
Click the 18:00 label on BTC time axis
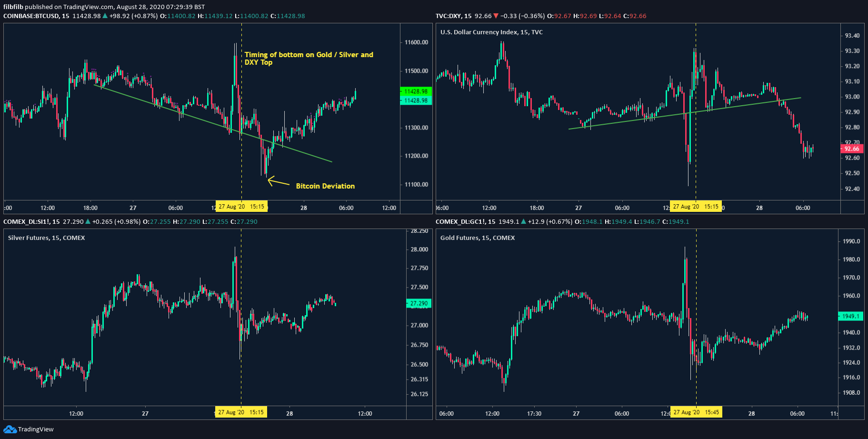[x=90, y=208]
